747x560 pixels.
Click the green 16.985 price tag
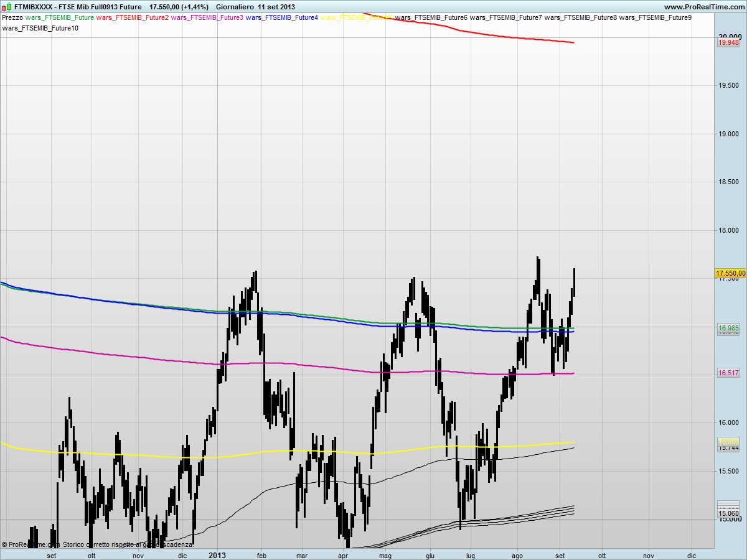click(x=728, y=328)
